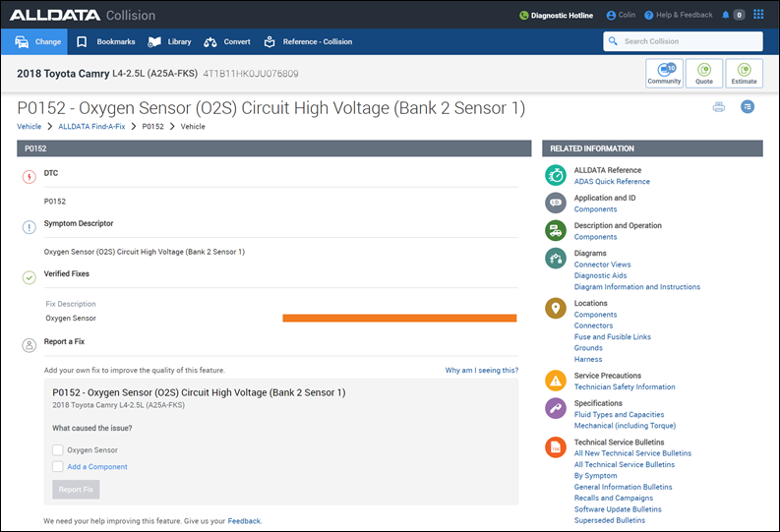The image size is (780, 532).
Task: Click the table of contents icon
Action: tap(748, 106)
